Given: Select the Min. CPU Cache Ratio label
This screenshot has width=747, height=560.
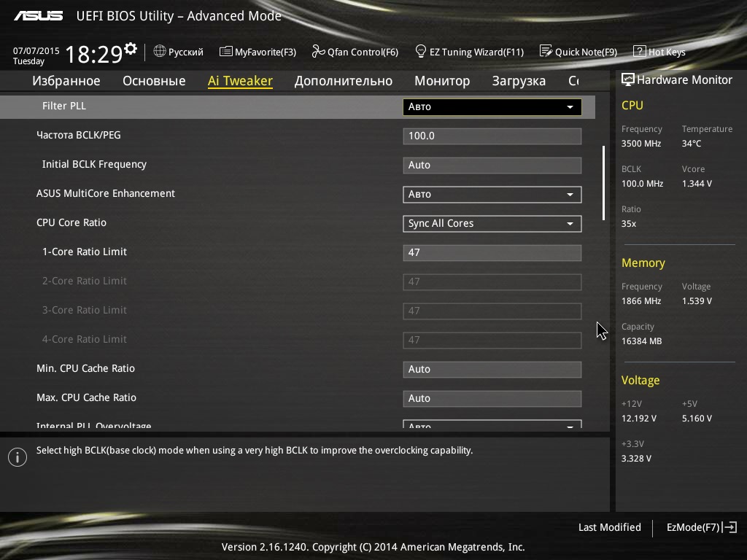Looking at the screenshot, I should (x=86, y=368).
